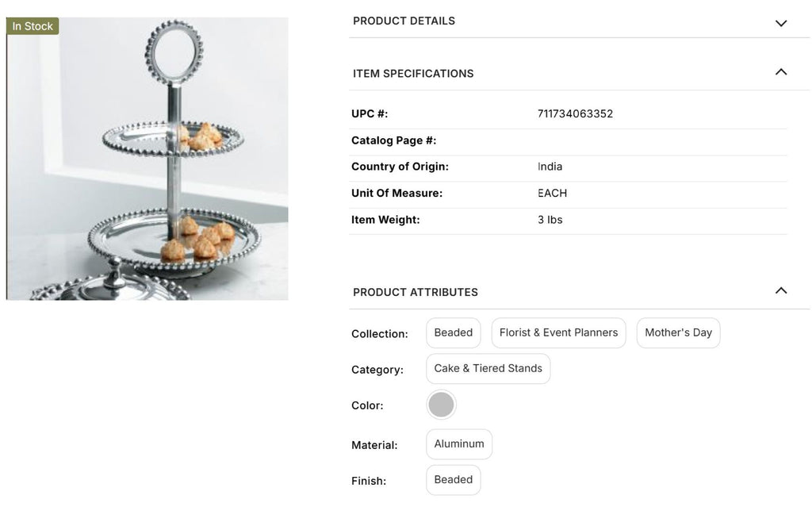Open Florist & Event Planners collection
Screen dimensions: 812x507
tap(558, 333)
